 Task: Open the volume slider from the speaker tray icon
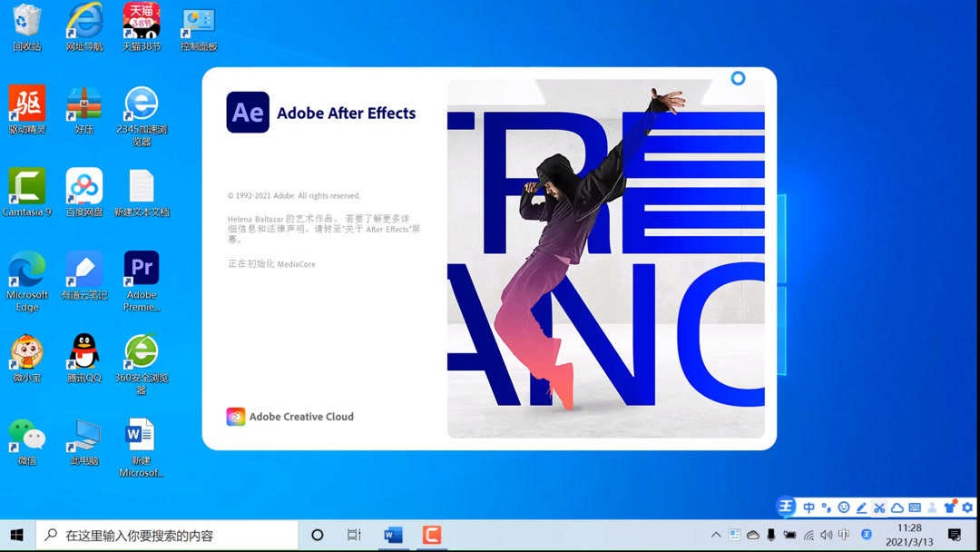pos(828,535)
